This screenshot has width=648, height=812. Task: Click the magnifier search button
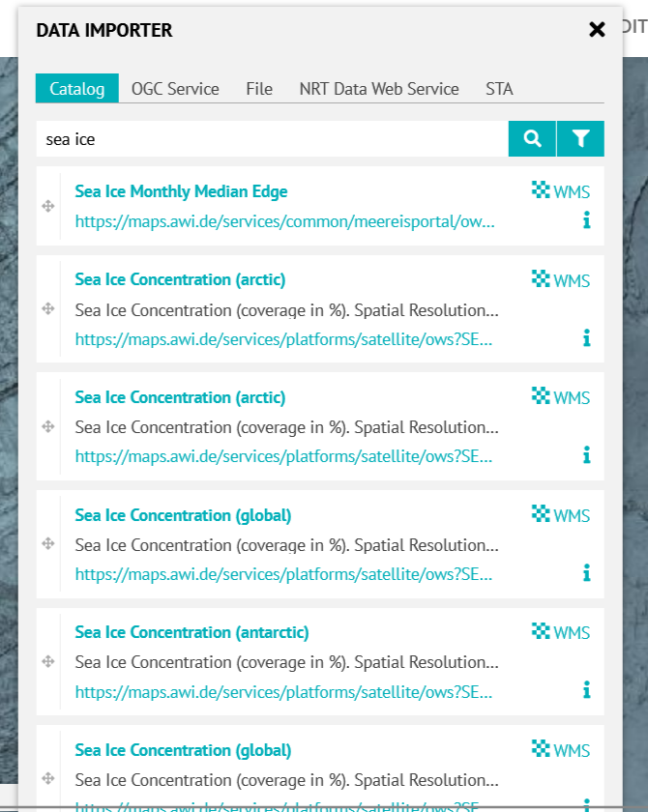[532, 139]
